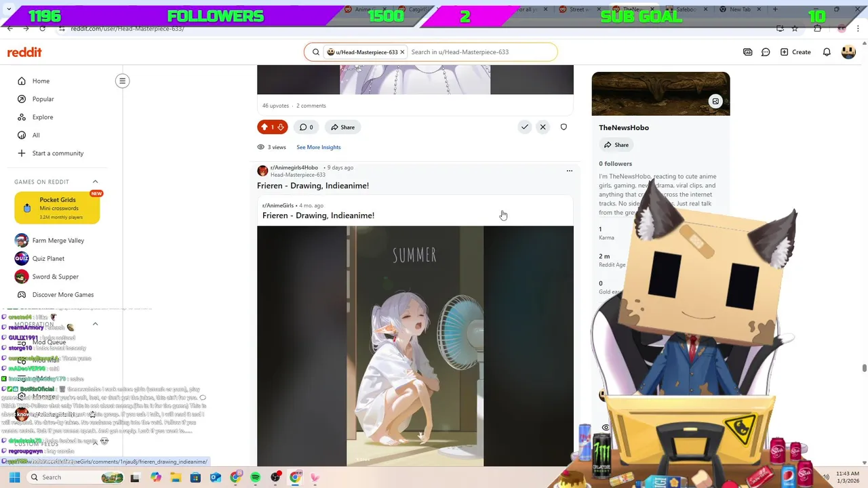Open Explore in the sidebar
Image resolution: width=868 pixels, height=488 pixels.
point(42,117)
